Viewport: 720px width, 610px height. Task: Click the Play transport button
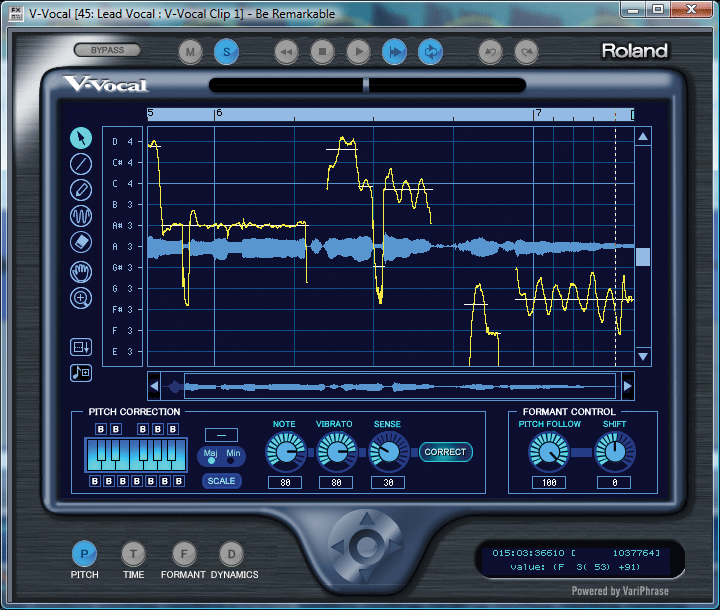point(359,52)
